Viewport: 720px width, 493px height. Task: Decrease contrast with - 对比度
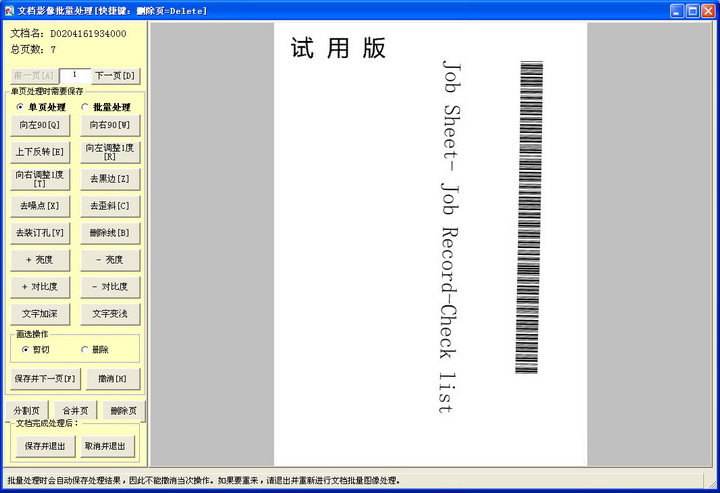coord(110,287)
